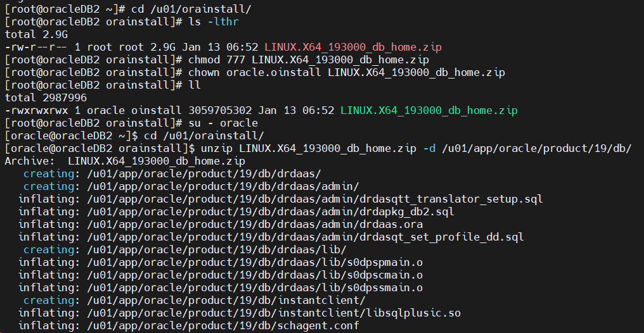Click the 'ls -lthr' command
Screen dimensions: 644x333
(214, 22)
